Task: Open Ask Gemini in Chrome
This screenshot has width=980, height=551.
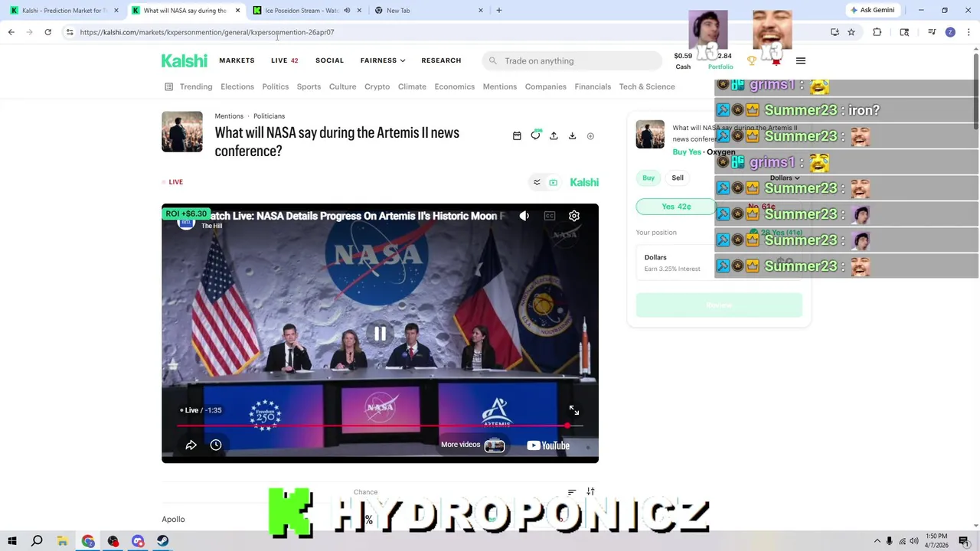Action: pos(872,10)
